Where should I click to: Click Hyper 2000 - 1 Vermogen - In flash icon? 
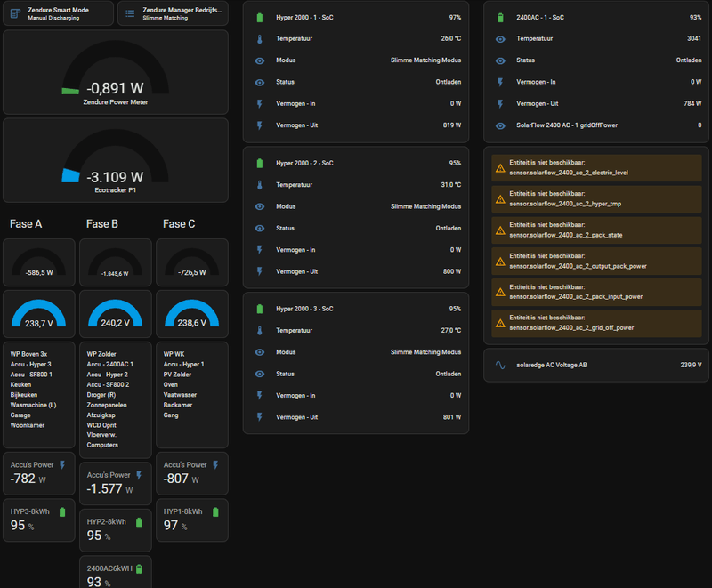coord(260,104)
